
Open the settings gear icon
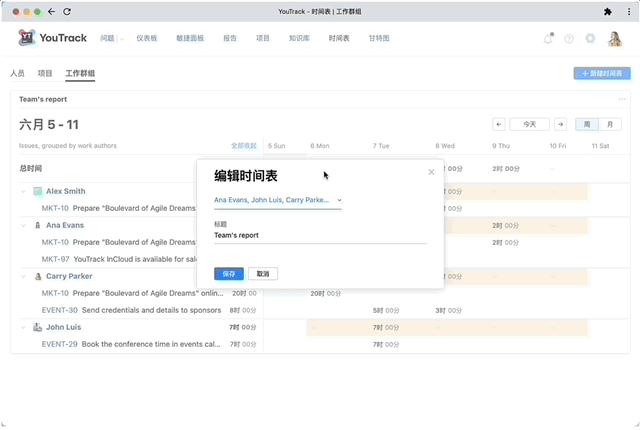(590, 38)
